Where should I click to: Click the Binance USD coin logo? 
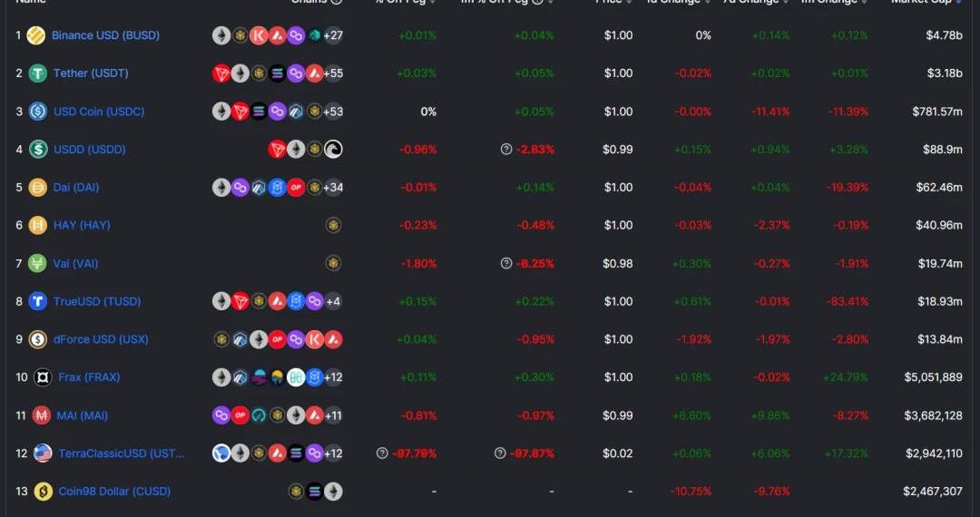(x=35, y=35)
